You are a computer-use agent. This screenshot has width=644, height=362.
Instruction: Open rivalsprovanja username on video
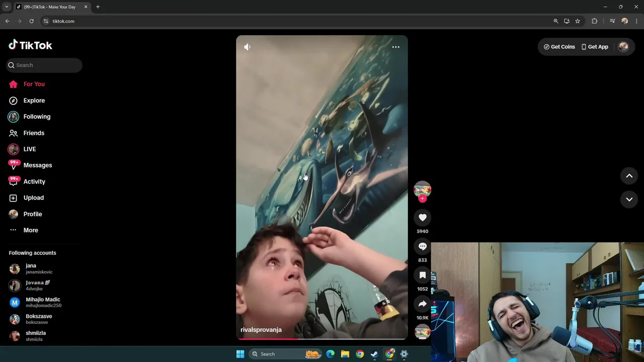point(261,330)
